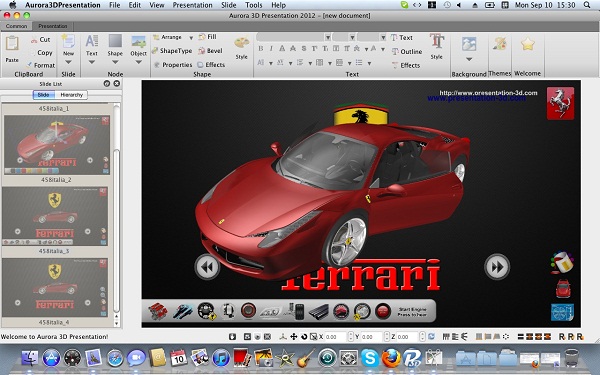Click the Copy button
The height and width of the screenshot is (375, 600).
coord(41,53)
